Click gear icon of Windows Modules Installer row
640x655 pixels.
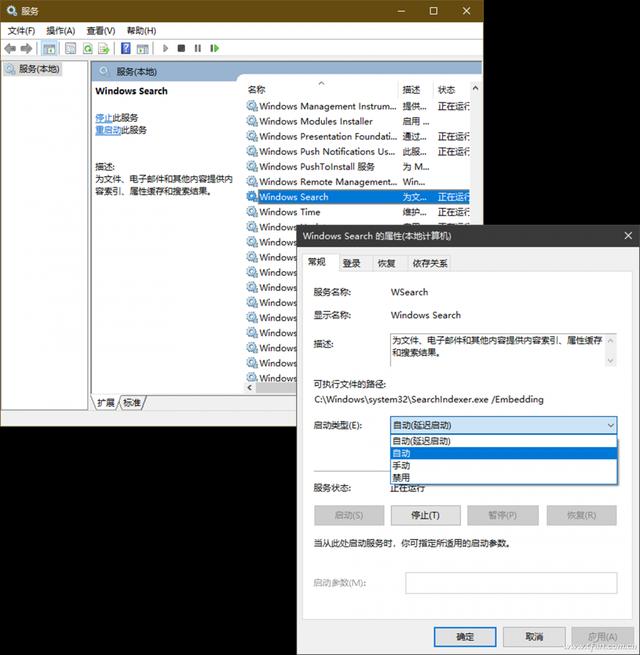click(x=252, y=121)
